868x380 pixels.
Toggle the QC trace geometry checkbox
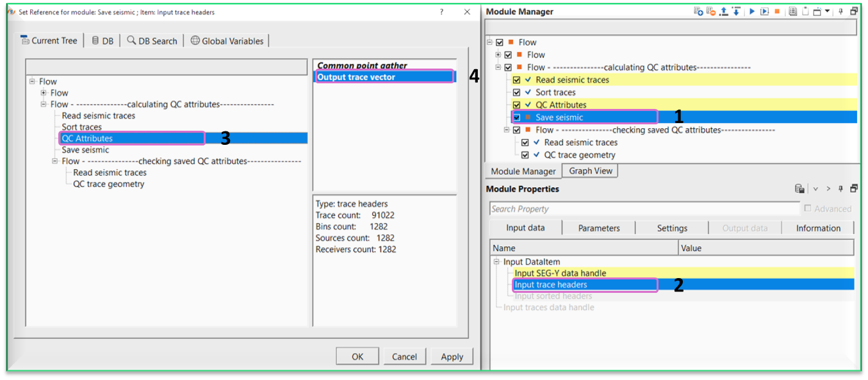525,154
